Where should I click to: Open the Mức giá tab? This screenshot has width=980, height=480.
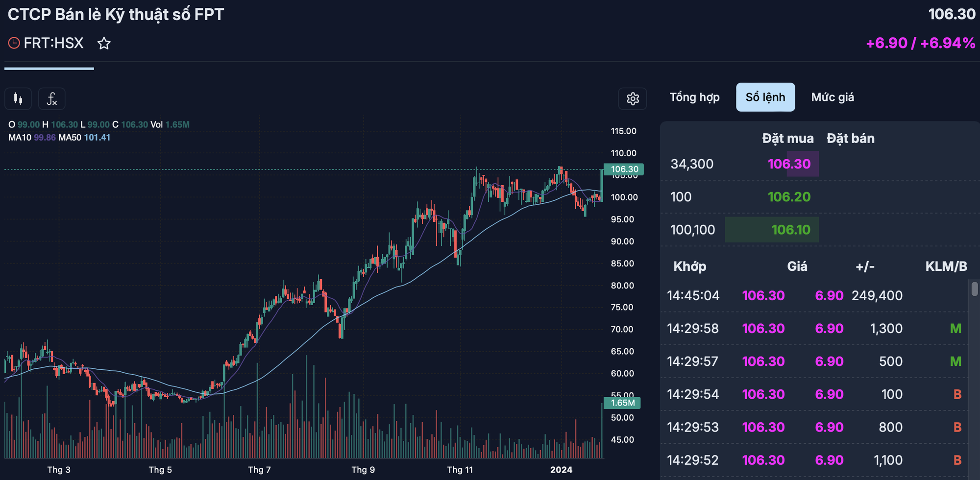(x=832, y=97)
